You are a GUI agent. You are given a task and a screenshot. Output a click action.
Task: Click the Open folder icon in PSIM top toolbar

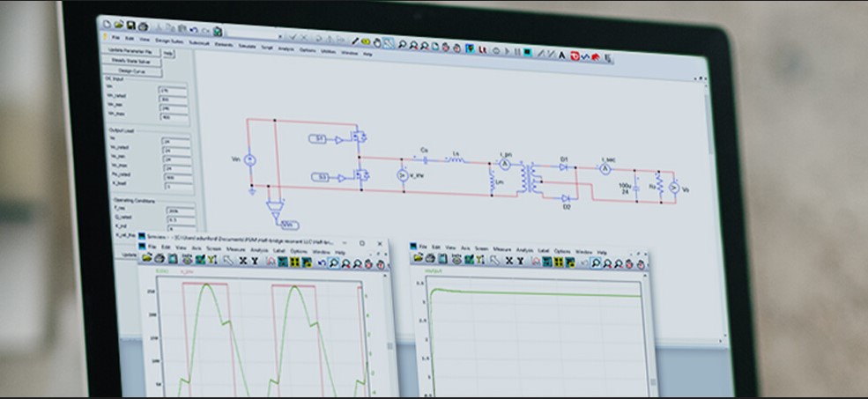tap(118, 25)
